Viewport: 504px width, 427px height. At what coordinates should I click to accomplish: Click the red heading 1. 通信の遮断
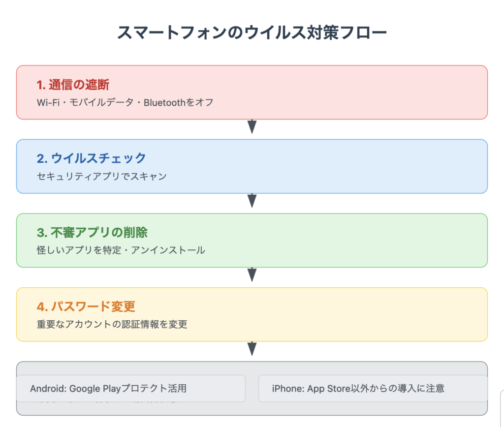(x=73, y=85)
